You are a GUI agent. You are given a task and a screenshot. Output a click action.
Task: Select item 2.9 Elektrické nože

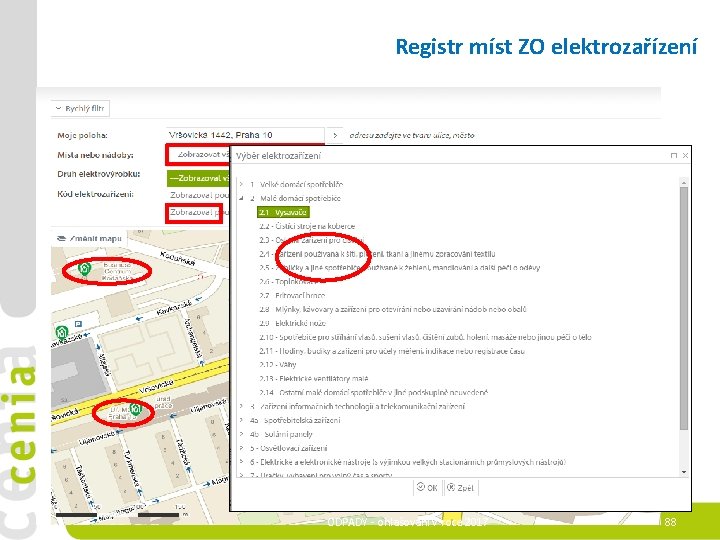[x=292, y=323]
